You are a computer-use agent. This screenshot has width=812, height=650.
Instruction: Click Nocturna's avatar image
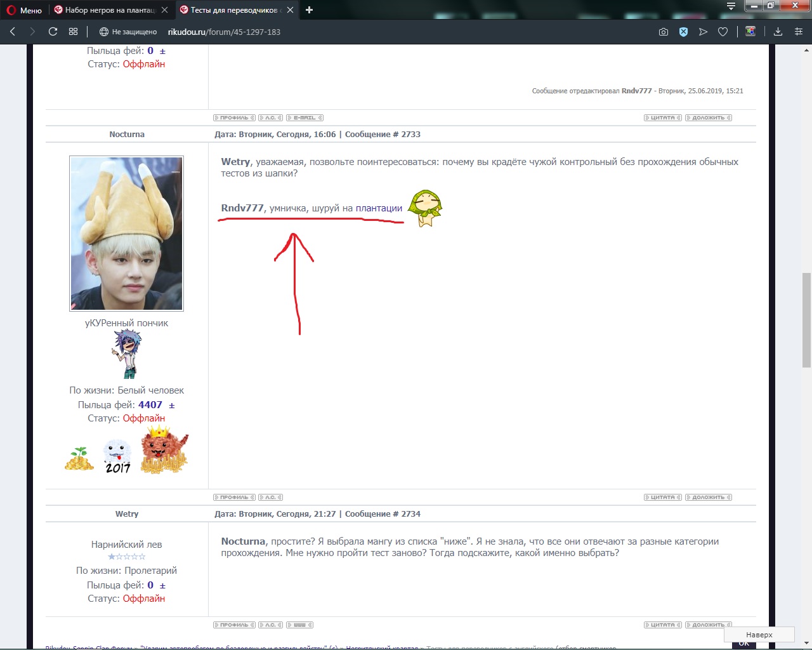(126, 234)
